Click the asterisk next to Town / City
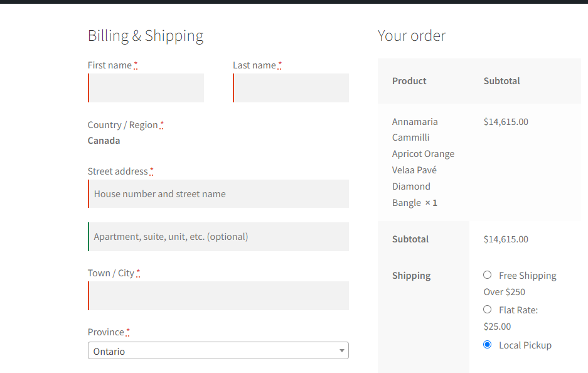The width and height of the screenshot is (588, 373). (x=138, y=273)
